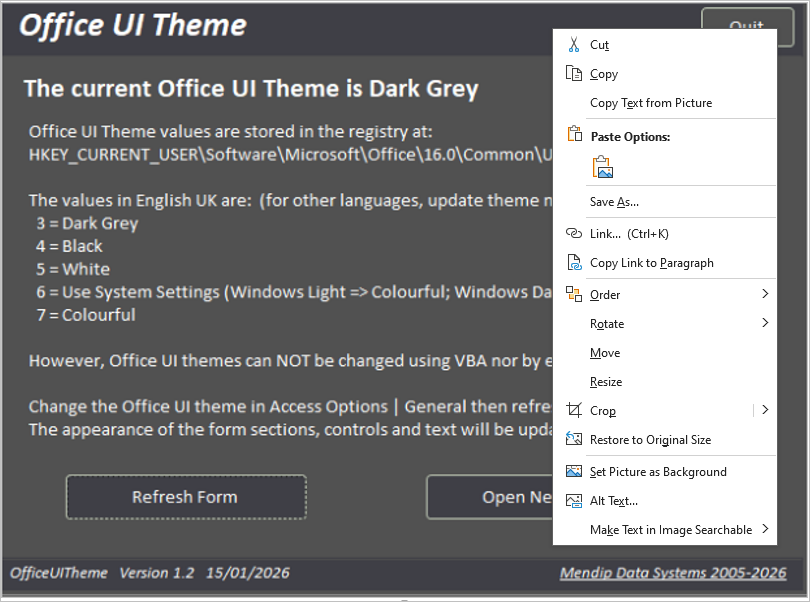Open the Mendip Data Systems 2005-2026 link
The height and width of the screenshot is (602, 810).
coord(673,573)
